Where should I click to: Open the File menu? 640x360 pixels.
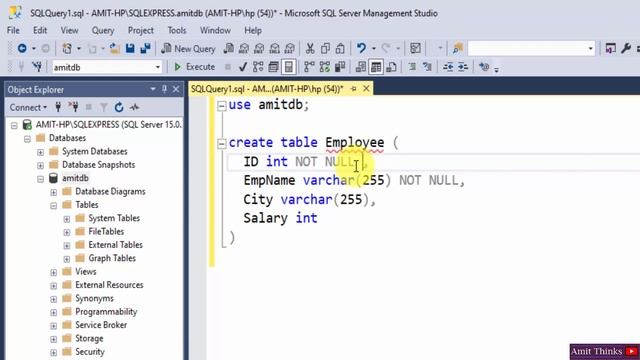(x=13, y=31)
